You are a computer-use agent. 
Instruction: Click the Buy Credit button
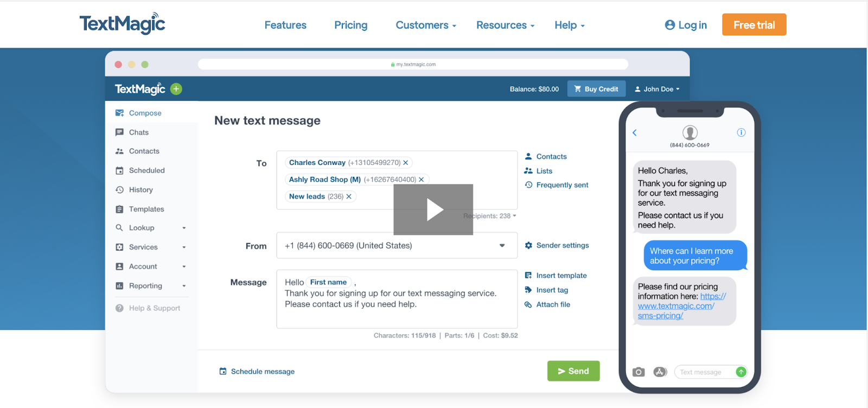click(596, 89)
